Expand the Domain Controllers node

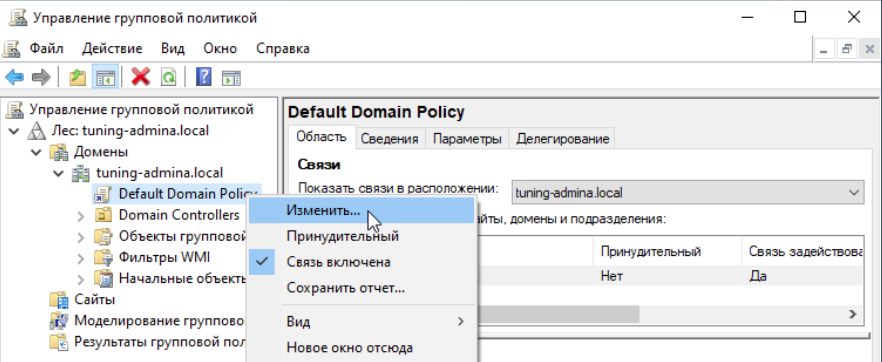(x=81, y=216)
